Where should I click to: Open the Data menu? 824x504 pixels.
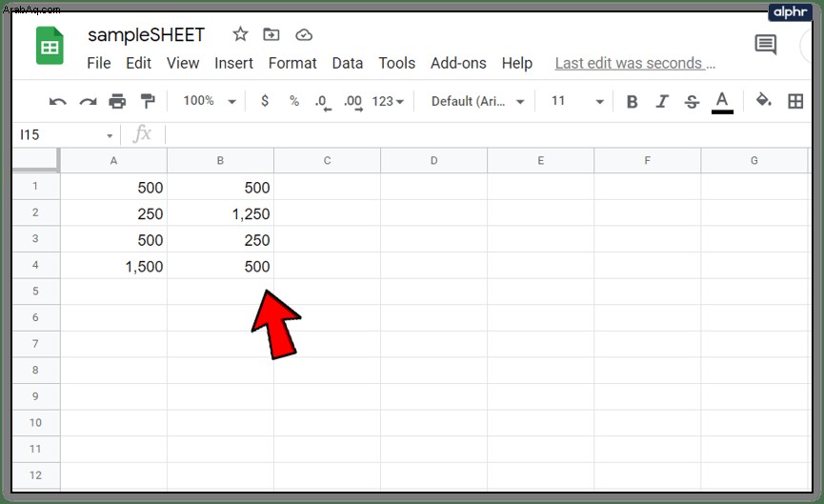tap(348, 63)
